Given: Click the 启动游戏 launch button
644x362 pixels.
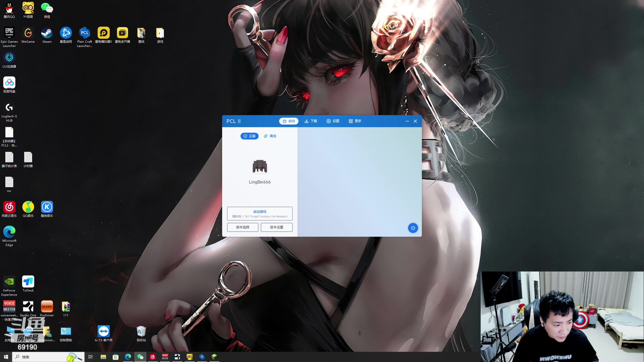Looking at the screenshot, I should click(260, 214).
